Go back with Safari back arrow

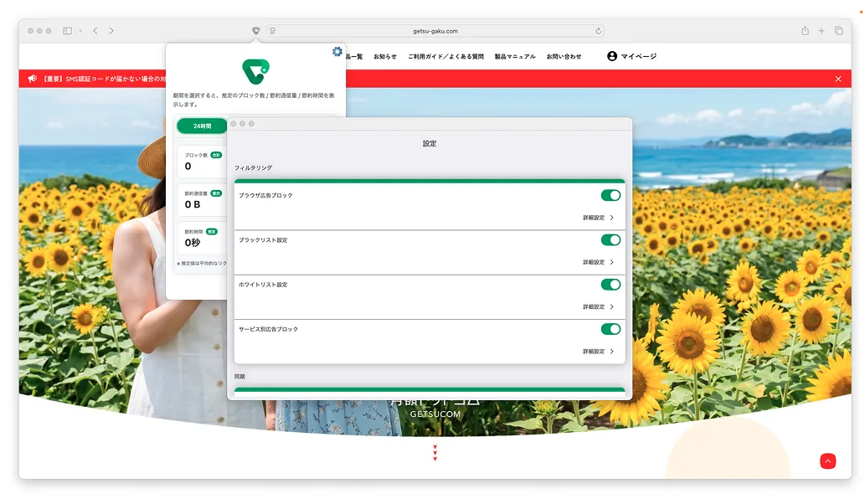click(95, 31)
